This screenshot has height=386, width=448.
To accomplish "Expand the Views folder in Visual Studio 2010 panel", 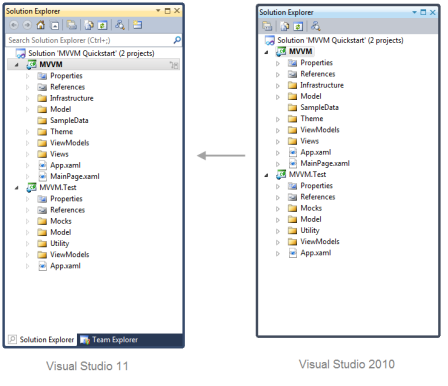I will 278,142.
